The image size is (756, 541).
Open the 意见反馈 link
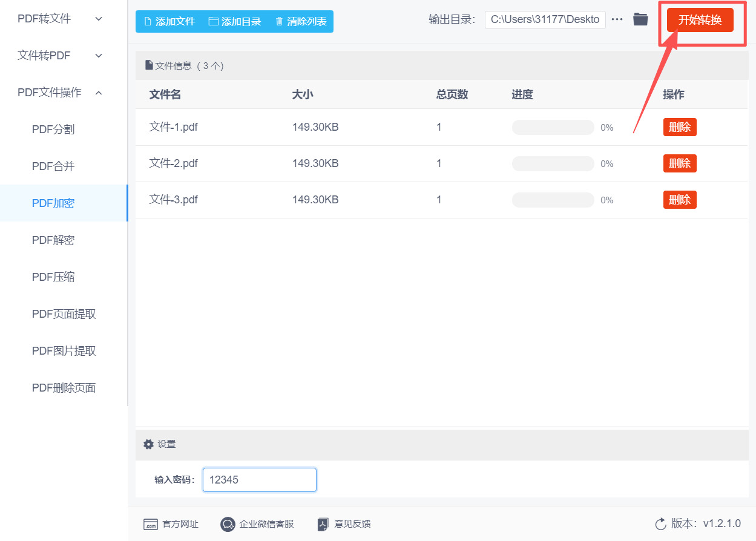tap(344, 524)
